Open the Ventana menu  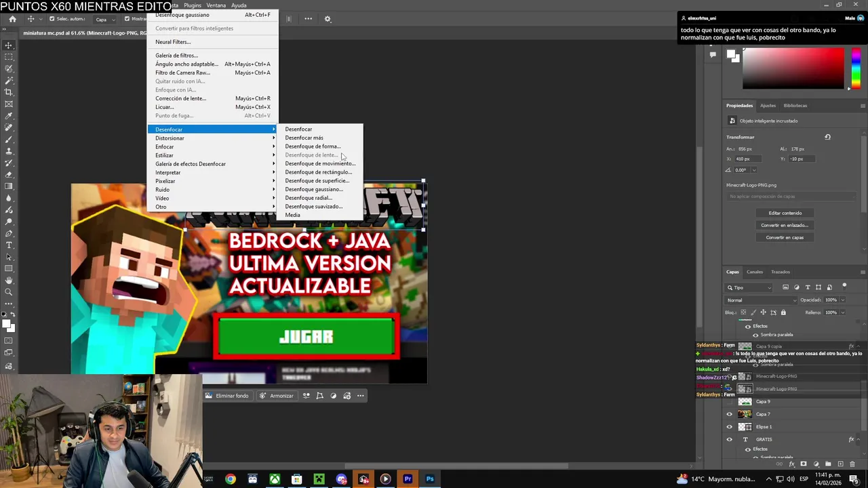click(216, 5)
